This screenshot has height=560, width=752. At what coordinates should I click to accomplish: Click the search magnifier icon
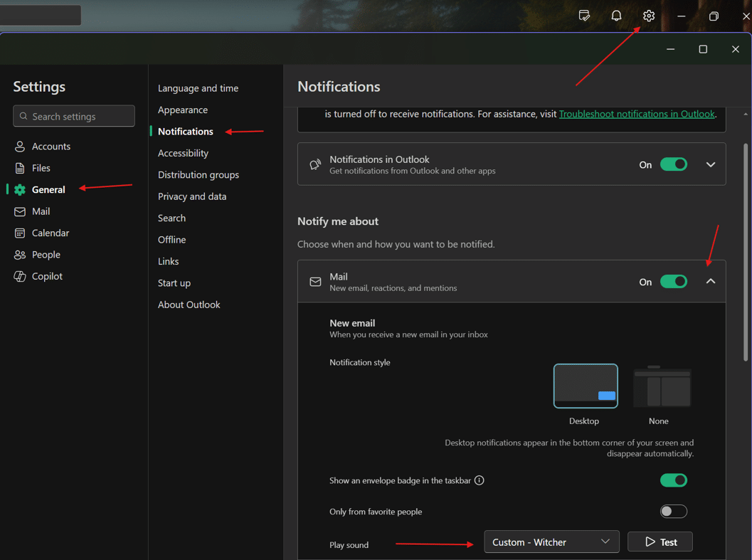pos(23,116)
